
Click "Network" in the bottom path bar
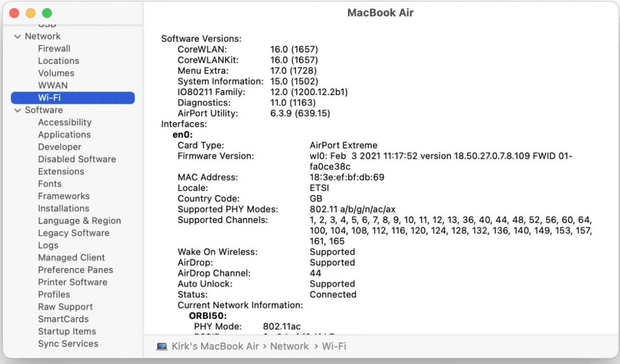click(289, 347)
